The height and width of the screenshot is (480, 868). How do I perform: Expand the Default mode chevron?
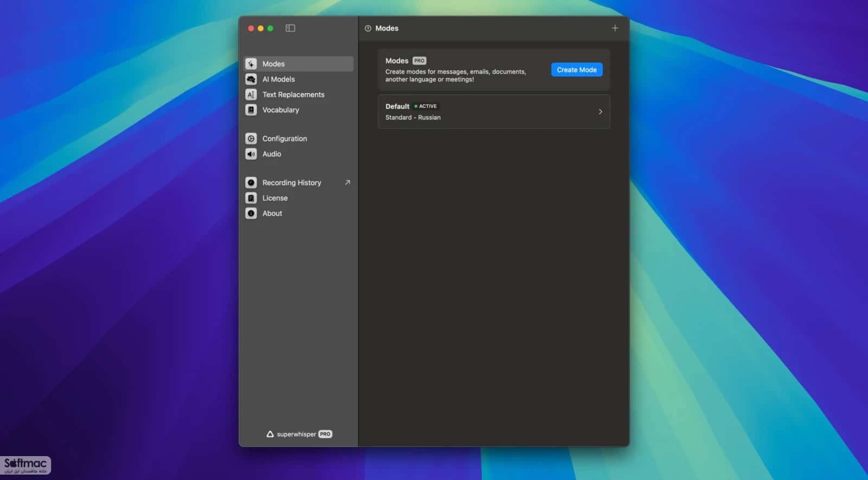click(x=601, y=112)
